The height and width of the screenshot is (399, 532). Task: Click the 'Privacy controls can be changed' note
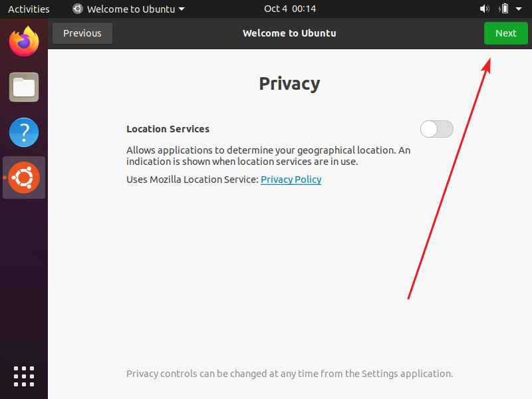click(289, 374)
